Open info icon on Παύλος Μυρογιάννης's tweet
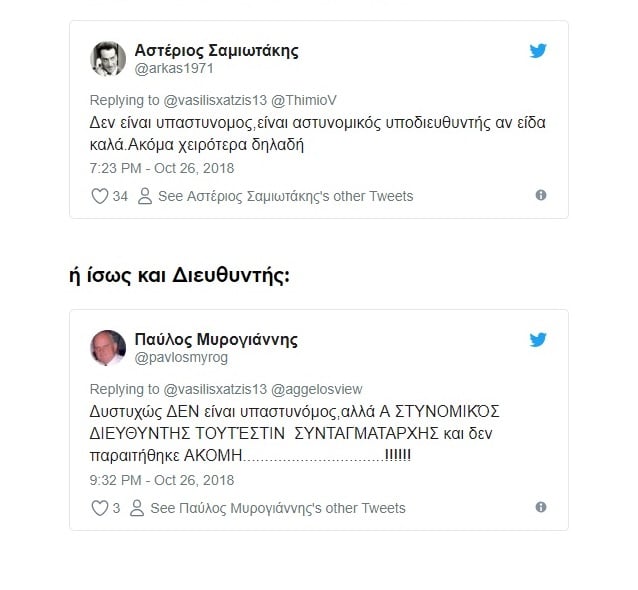 point(541,508)
